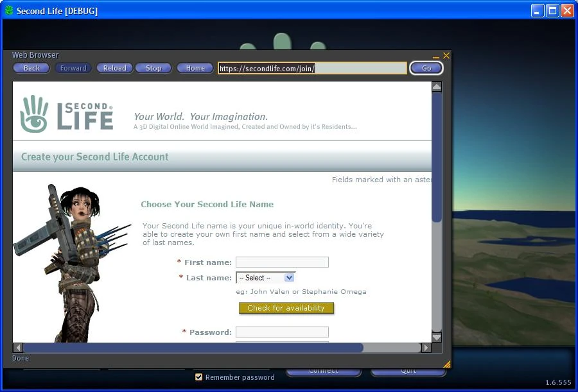Minimize the Web Browser floater
This screenshot has width=578, height=392.
pyautogui.click(x=436, y=56)
